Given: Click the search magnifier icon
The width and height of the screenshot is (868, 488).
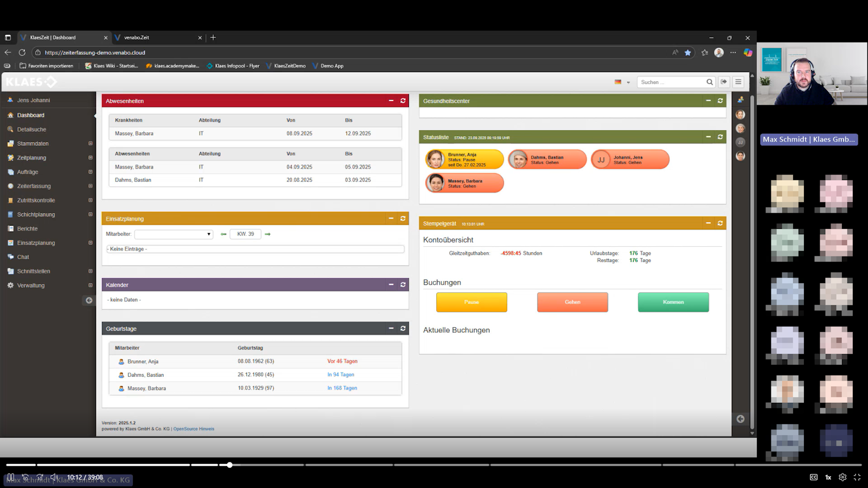Looking at the screenshot, I should tap(710, 82).
